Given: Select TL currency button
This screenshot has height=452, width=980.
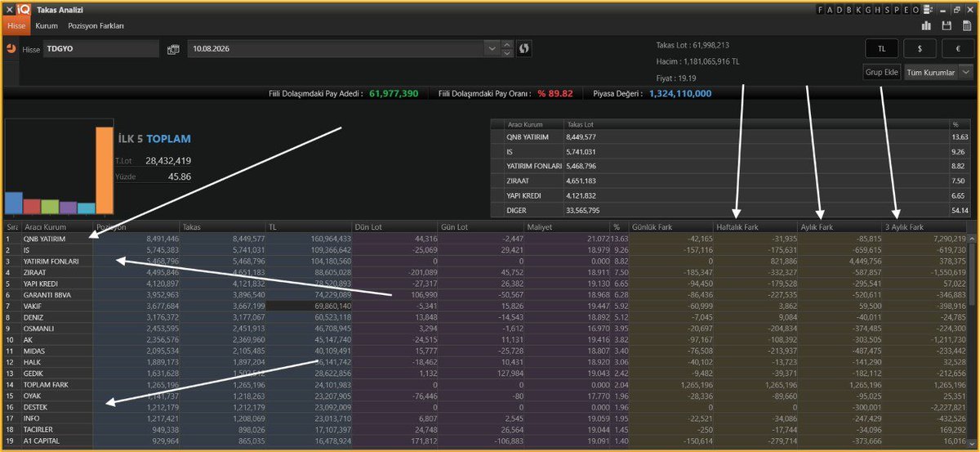Looking at the screenshot, I should 881,49.
